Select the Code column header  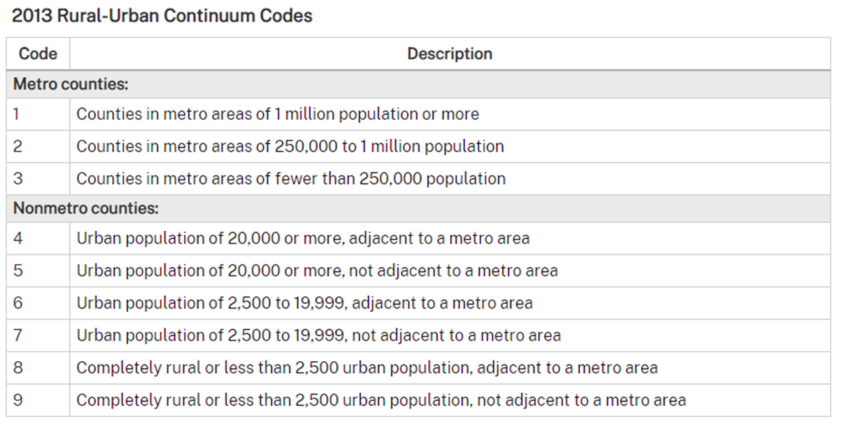pyautogui.click(x=38, y=54)
